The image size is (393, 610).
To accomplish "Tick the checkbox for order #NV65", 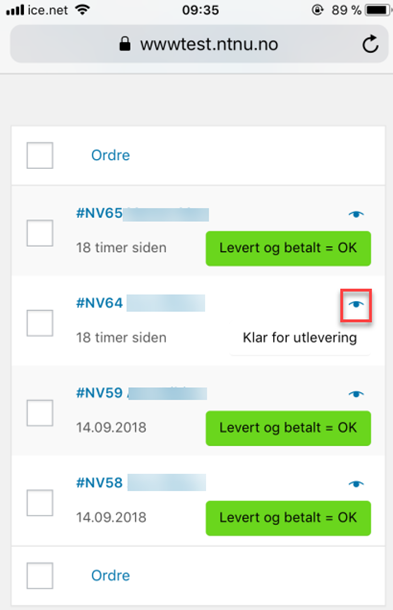I will tap(40, 233).
